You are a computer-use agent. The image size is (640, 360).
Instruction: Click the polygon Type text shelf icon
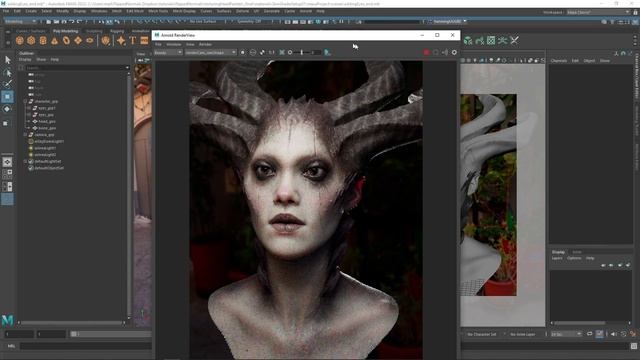[x=133, y=40]
